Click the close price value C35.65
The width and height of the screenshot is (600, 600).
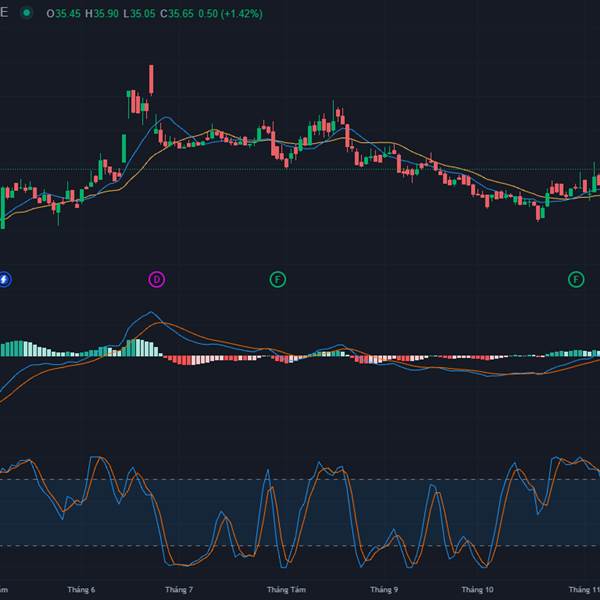[180, 13]
